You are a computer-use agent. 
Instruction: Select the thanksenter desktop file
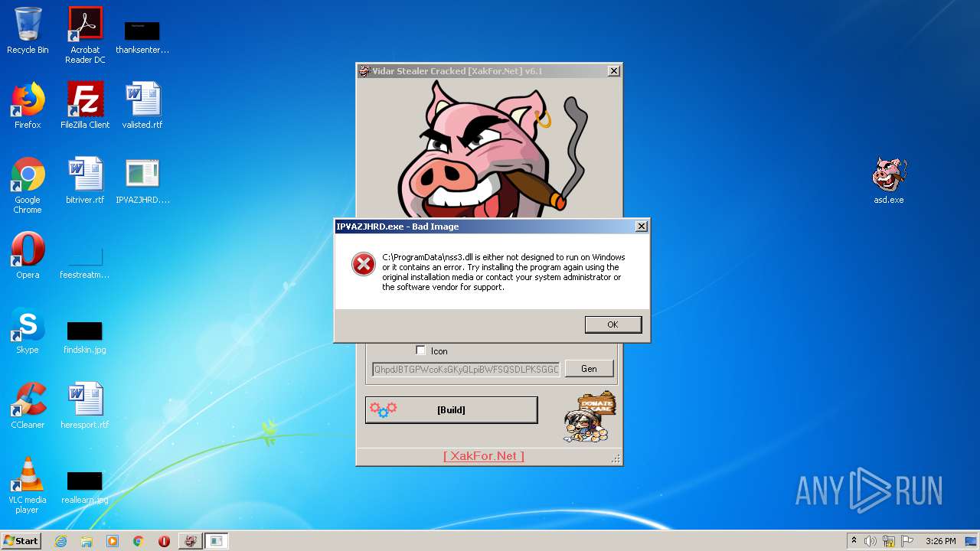tap(142, 37)
